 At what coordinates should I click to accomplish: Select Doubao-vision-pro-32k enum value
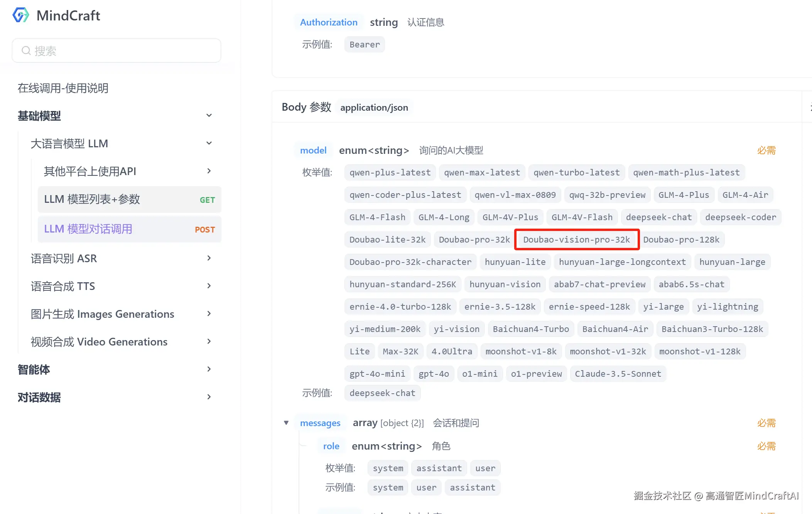(x=576, y=240)
